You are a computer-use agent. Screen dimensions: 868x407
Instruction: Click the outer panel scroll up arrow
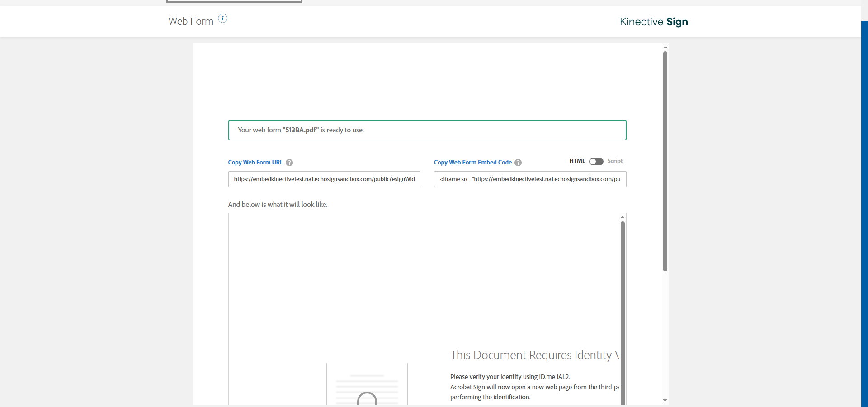[x=665, y=47]
